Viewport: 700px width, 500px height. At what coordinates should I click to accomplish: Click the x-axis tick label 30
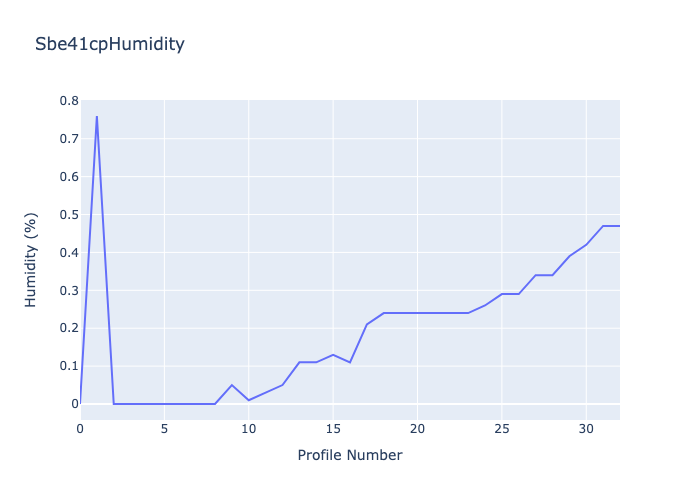point(586,429)
